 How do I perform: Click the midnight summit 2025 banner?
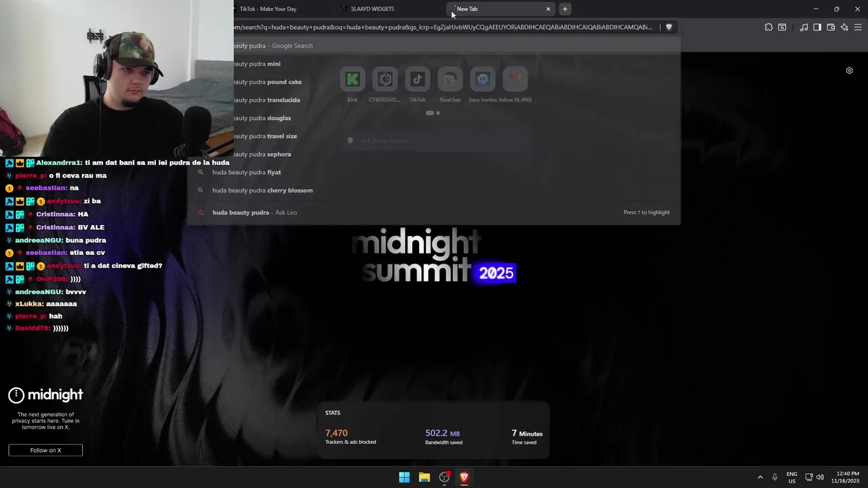pos(434,256)
